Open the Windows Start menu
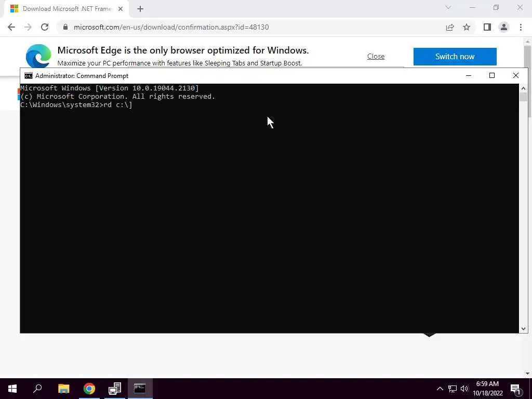The width and height of the screenshot is (532, 399). coord(12,389)
